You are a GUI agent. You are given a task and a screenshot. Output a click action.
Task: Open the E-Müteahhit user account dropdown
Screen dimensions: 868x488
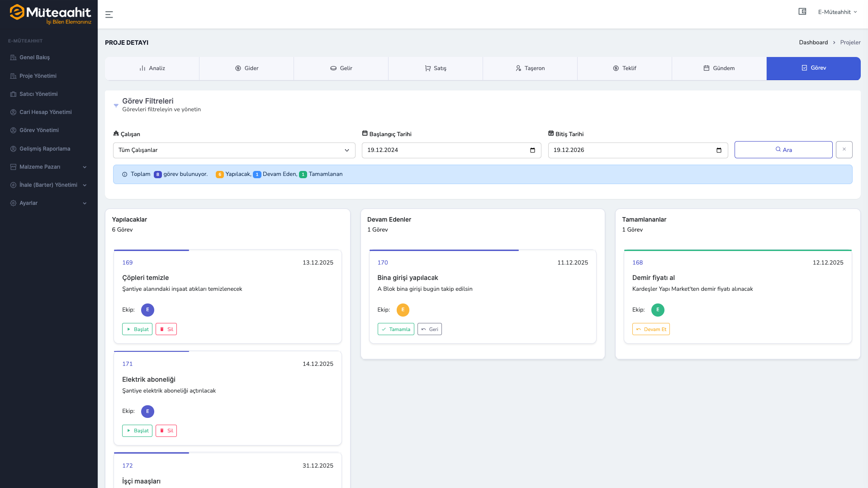[x=837, y=12]
